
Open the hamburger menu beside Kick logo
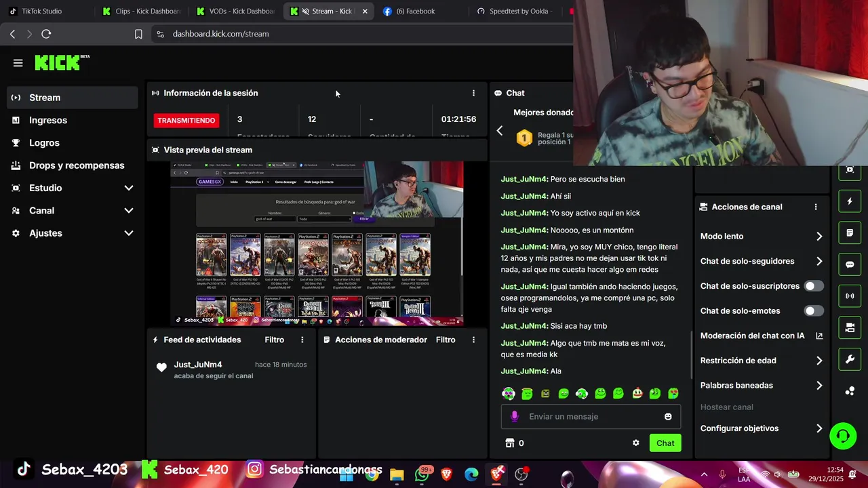coord(18,63)
